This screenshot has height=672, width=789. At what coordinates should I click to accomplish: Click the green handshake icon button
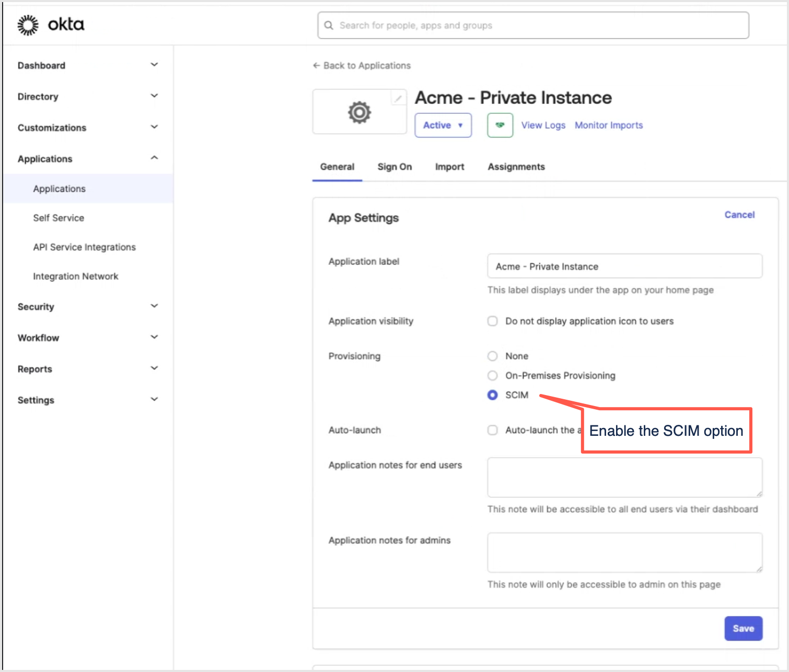click(500, 125)
